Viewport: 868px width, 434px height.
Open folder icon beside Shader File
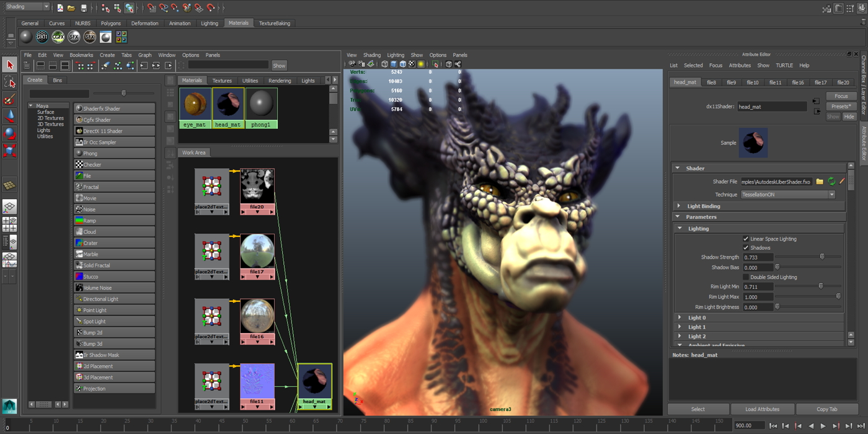click(x=820, y=182)
